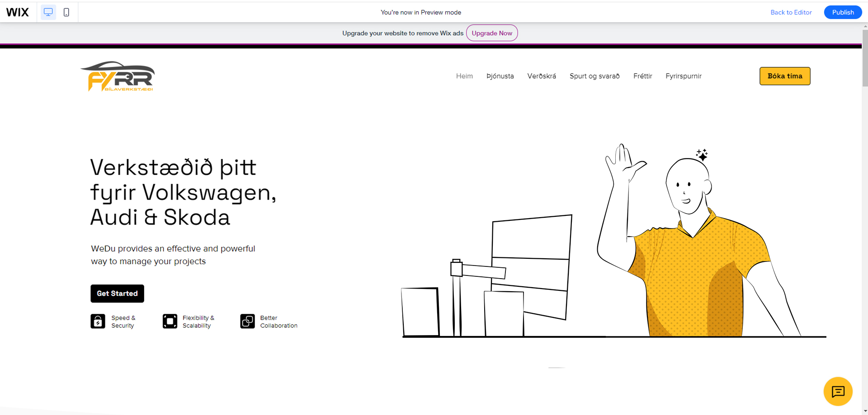Viewport: 868px width, 415px height.
Task: Publish the website
Action: [843, 12]
